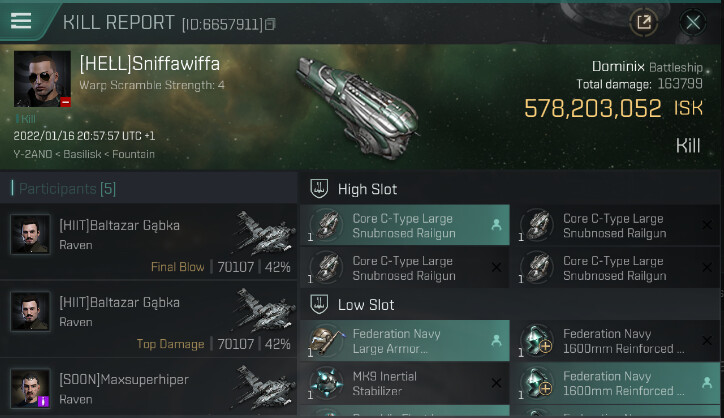724x418 pixels.
Task: Open the Y-2ANO system link
Action: (36, 155)
